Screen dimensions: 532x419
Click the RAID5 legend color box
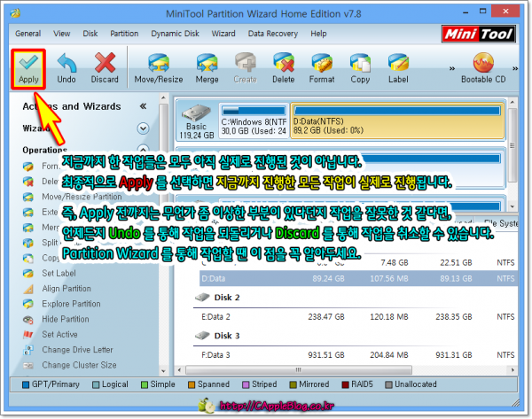point(346,384)
